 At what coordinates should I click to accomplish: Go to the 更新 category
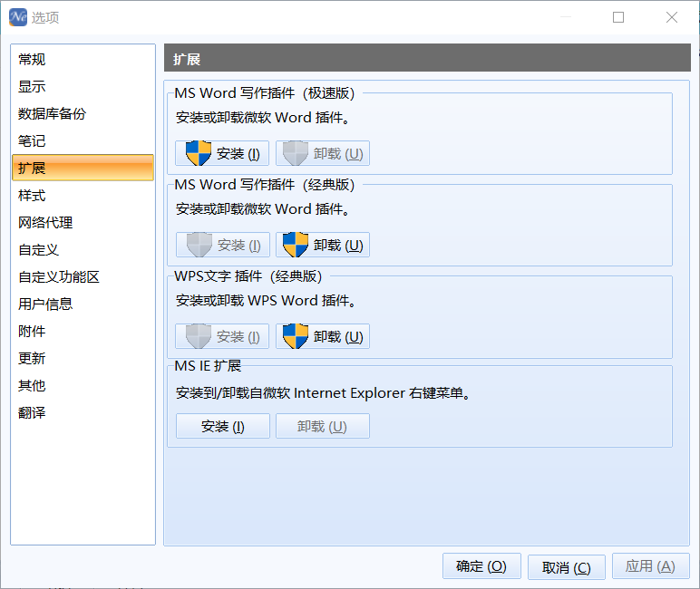(83, 358)
